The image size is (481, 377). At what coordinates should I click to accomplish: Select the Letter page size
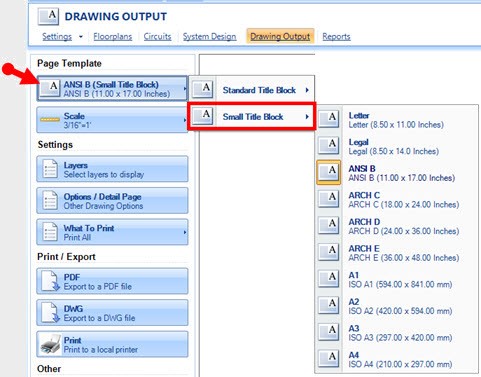pos(397,120)
